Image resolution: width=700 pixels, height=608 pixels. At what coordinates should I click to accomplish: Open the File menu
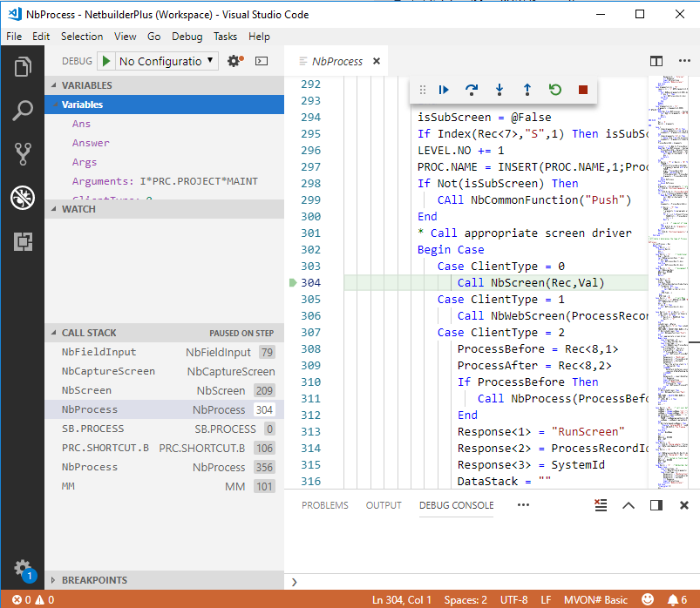pos(14,37)
